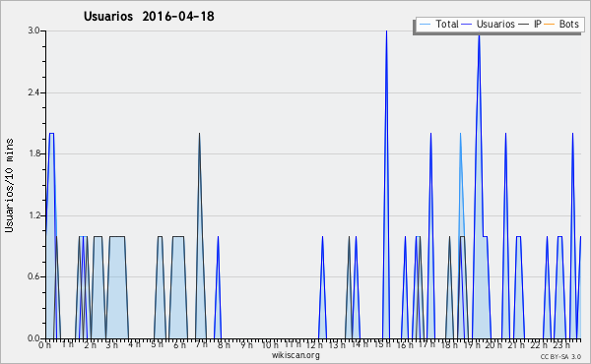Click the y-axis value 1.8
The image size is (591, 364).
coord(33,153)
